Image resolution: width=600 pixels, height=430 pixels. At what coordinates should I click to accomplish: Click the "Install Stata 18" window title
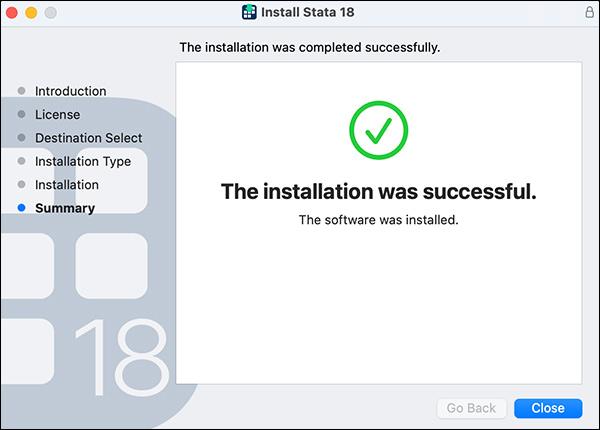point(308,13)
